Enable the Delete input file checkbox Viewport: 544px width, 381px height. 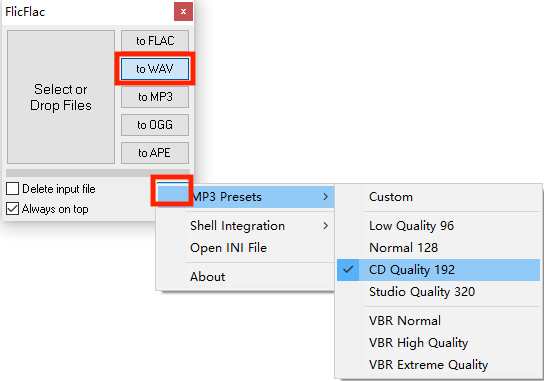tap(12, 189)
